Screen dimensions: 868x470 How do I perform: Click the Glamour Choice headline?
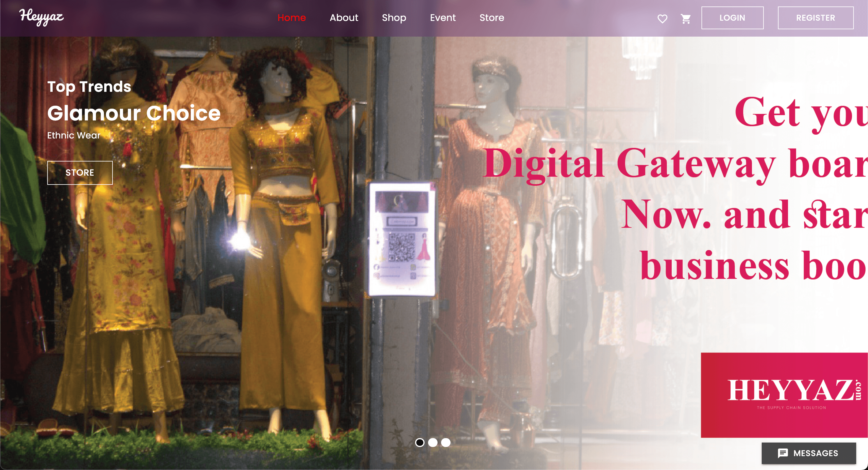pyautogui.click(x=134, y=113)
